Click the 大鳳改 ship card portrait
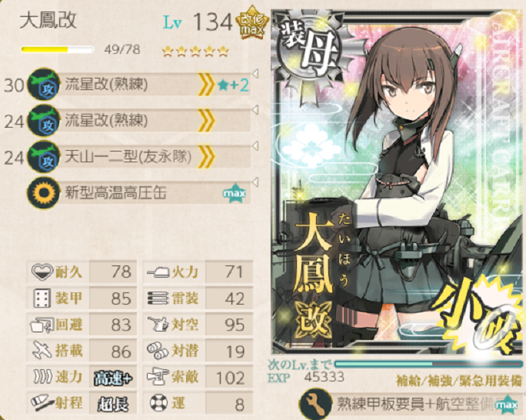 click(398, 182)
